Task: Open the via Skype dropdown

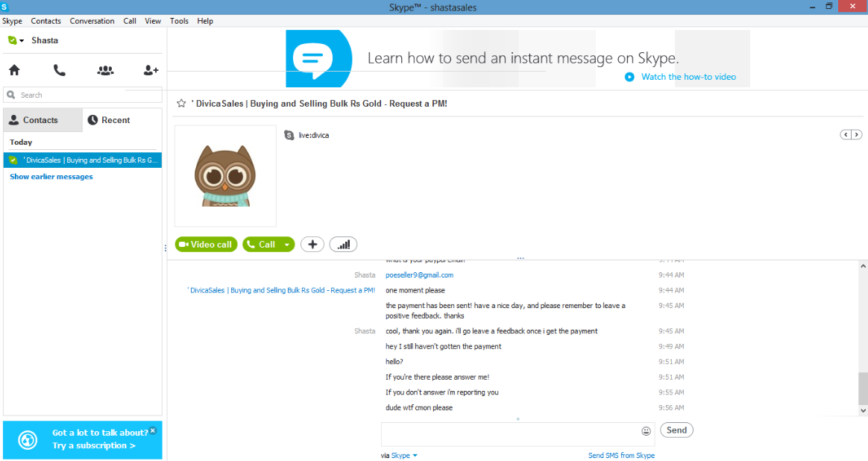Action: (404, 456)
